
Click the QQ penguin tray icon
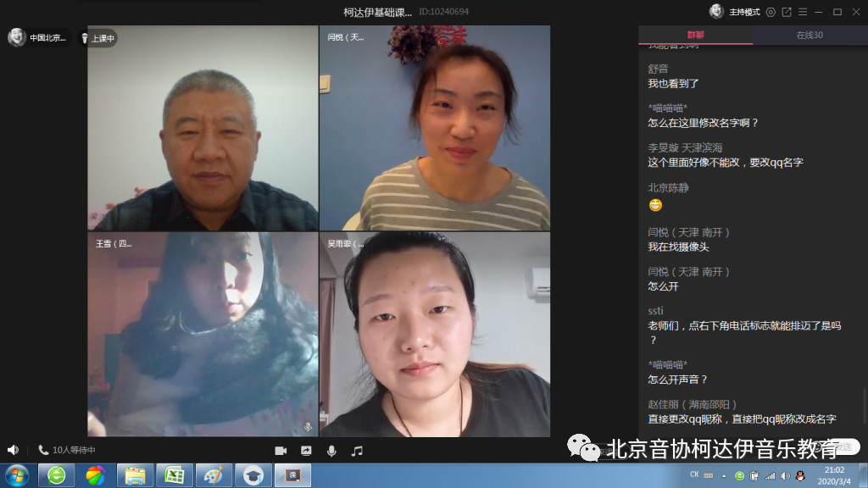coord(800,476)
